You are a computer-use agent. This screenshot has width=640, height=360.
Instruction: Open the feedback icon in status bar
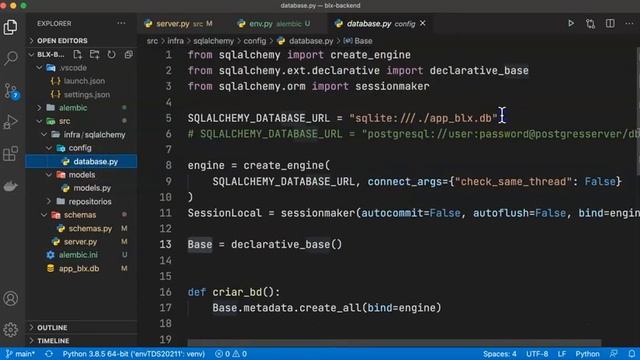pyautogui.click(x=613, y=354)
